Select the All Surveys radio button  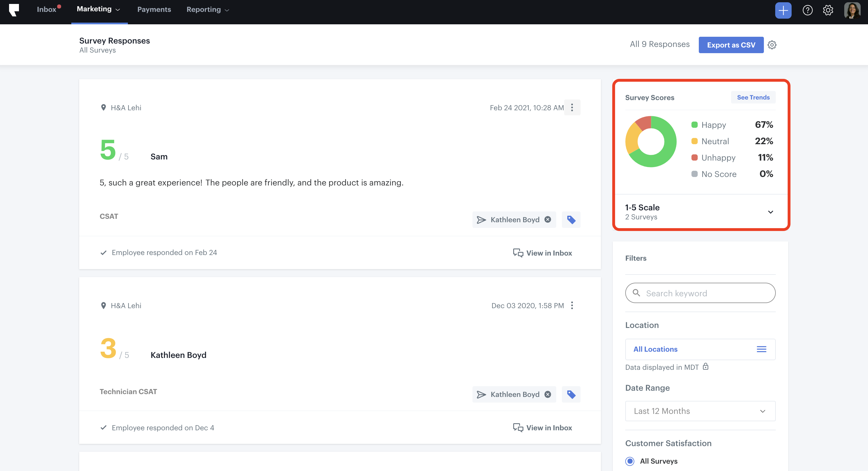[629, 461]
